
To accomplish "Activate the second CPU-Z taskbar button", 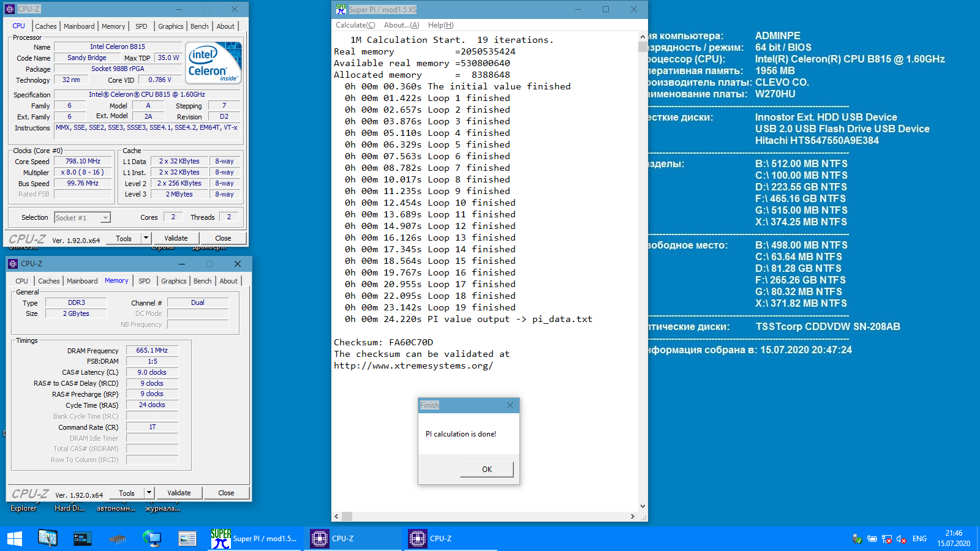I will [451, 539].
